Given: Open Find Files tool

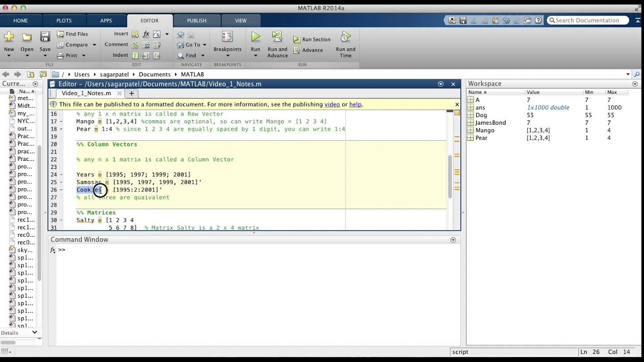Looking at the screenshot, I should click(x=72, y=34).
